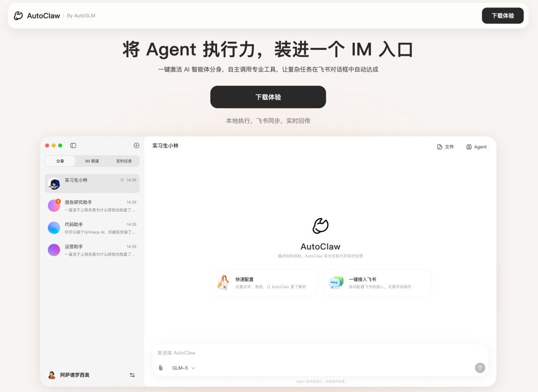Click the attachment paperclip icon in message box
This screenshot has width=538, height=392.
coord(160,368)
